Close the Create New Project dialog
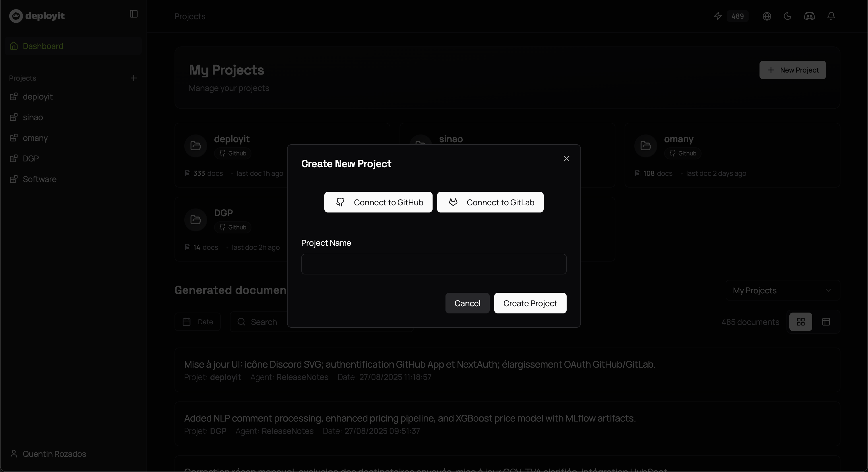The height and width of the screenshot is (472, 868). (x=566, y=159)
